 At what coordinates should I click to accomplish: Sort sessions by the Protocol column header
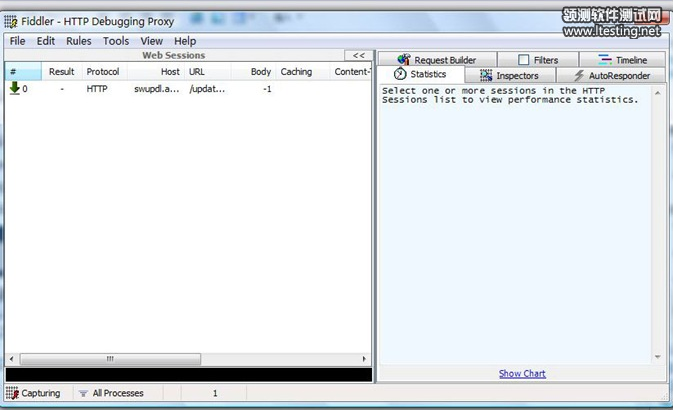tap(102, 72)
